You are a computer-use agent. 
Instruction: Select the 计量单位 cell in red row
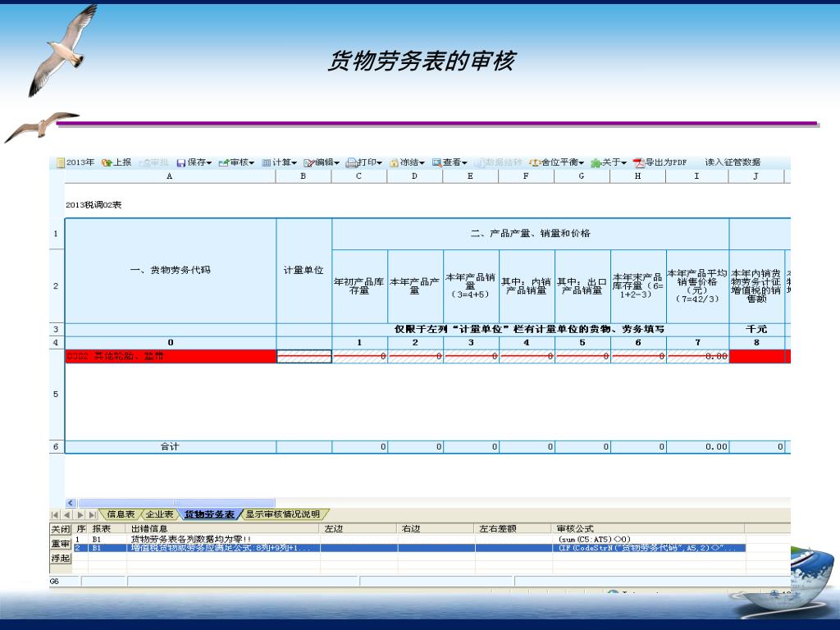(x=304, y=356)
